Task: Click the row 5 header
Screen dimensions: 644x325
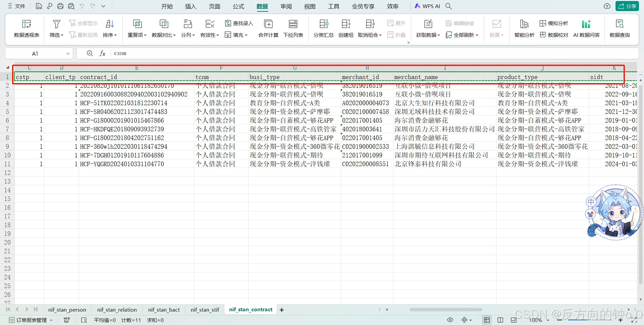Action: 7,112
